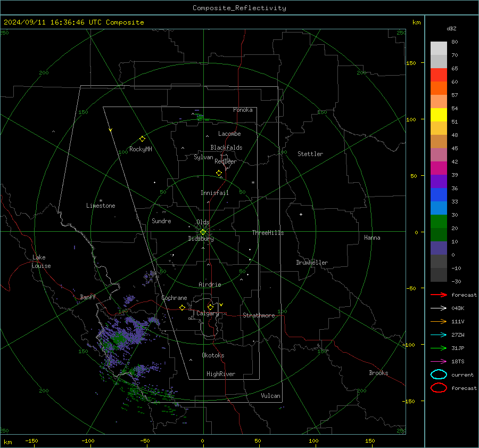Click the Sylvan label
Screen dimensions: 479x448
pos(203,157)
